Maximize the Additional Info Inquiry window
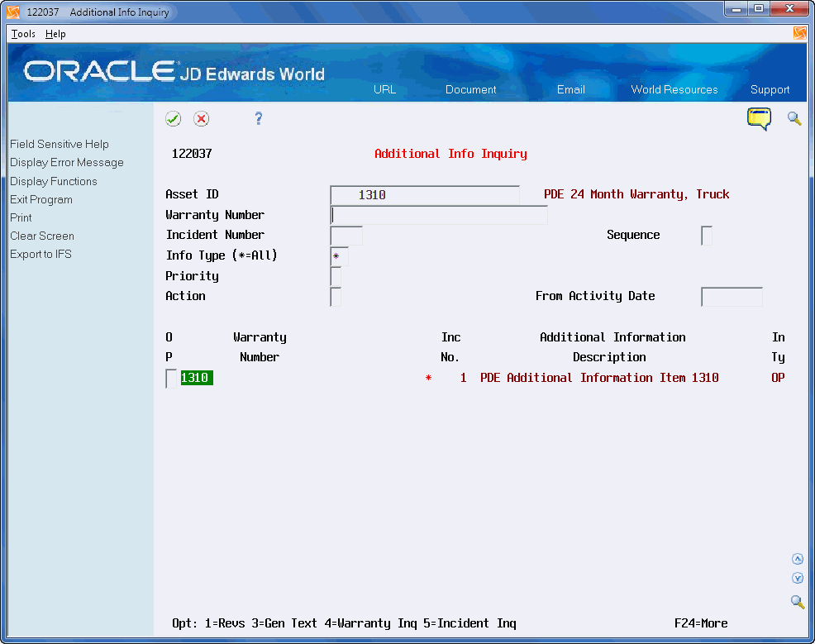Image resolution: width=815 pixels, height=644 pixels. pos(759,9)
